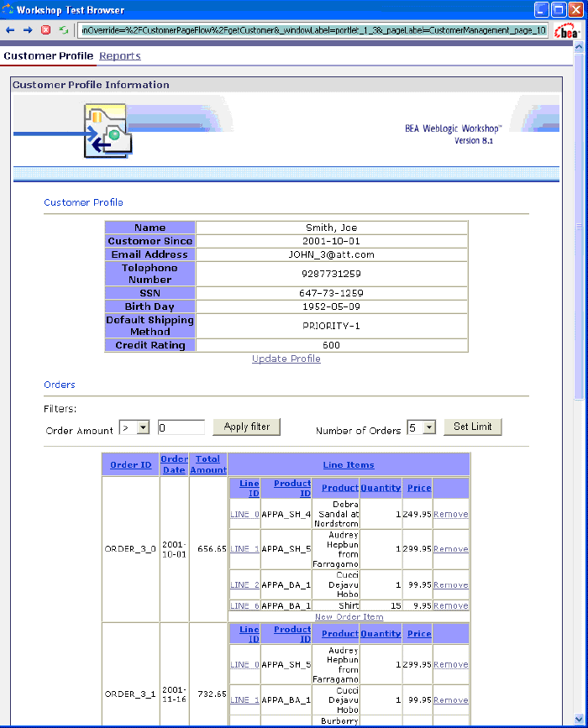Click the telephone number 9287731259
Viewport: 588px width, 728px height.
pyautogui.click(x=331, y=274)
